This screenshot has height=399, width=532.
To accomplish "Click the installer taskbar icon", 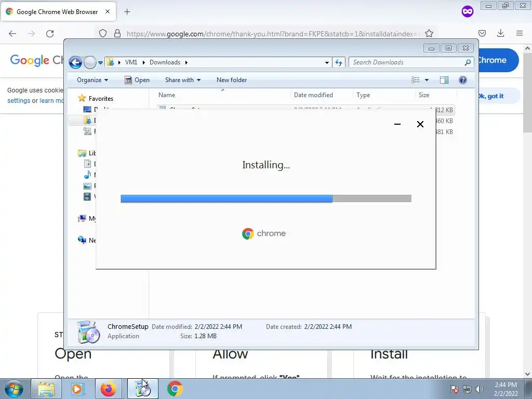I will tap(142, 389).
